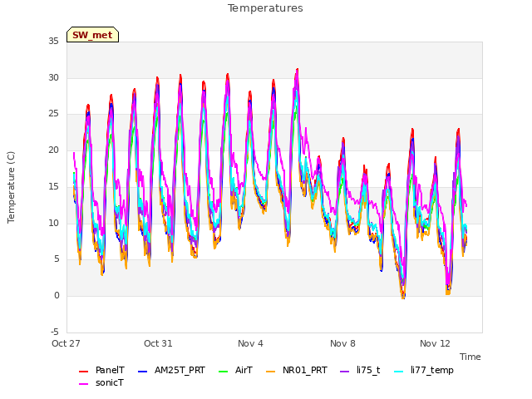The image size is (532, 399).
Task: Toggle the sonicT legend entry
Action: point(101,382)
